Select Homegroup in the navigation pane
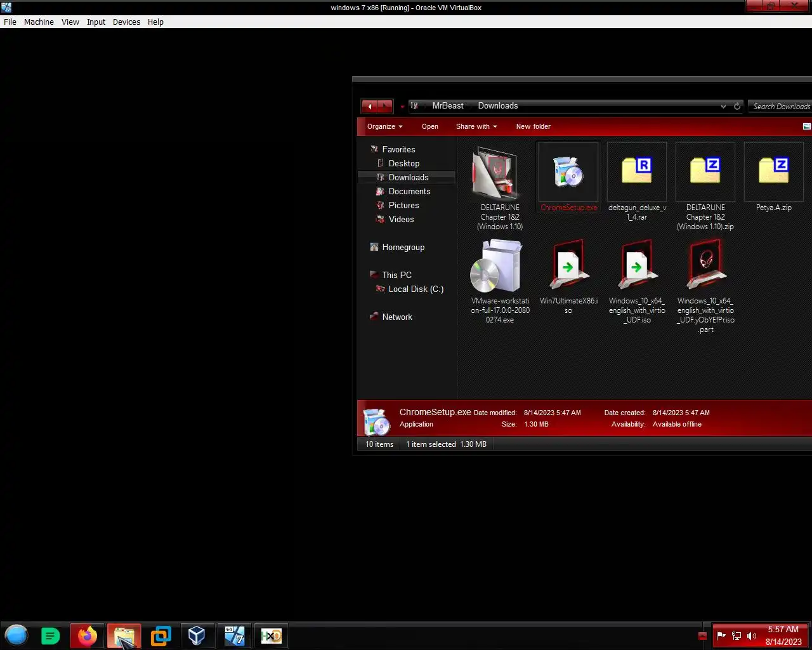This screenshot has width=812, height=650. pos(403,247)
